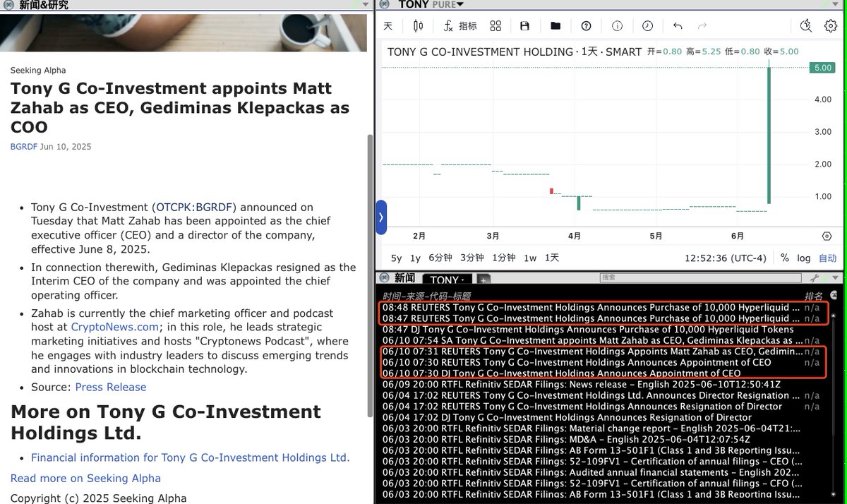Viewport: 847px width, 504px height.
Task: Toggle log scale on chart
Action: (x=804, y=258)
